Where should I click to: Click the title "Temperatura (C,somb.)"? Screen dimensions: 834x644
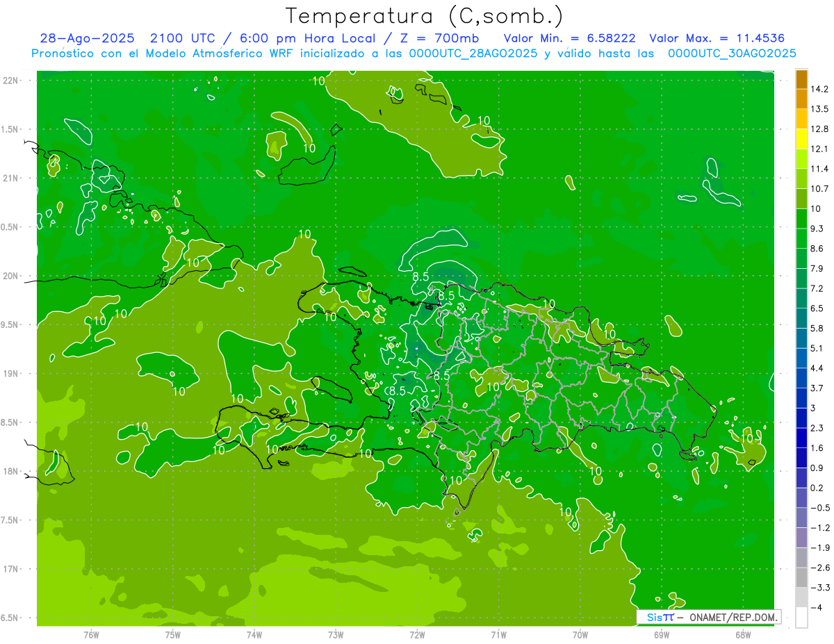pos(425,17)
